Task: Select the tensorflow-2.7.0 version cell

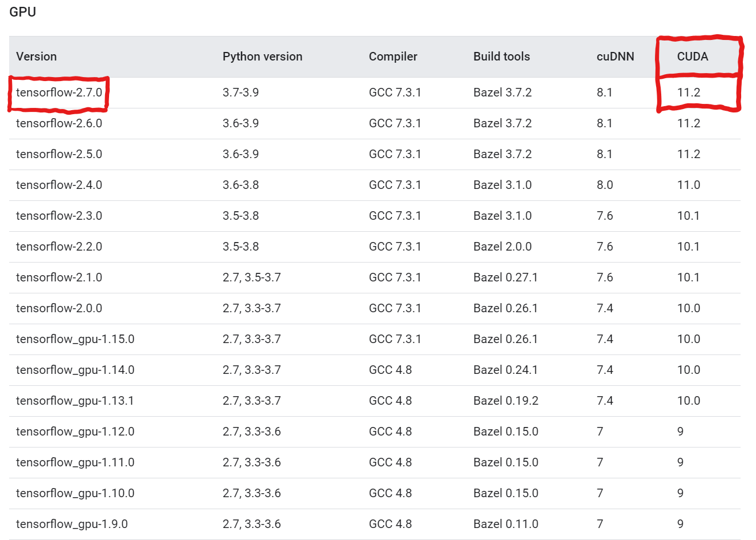Action: [59, 92]
